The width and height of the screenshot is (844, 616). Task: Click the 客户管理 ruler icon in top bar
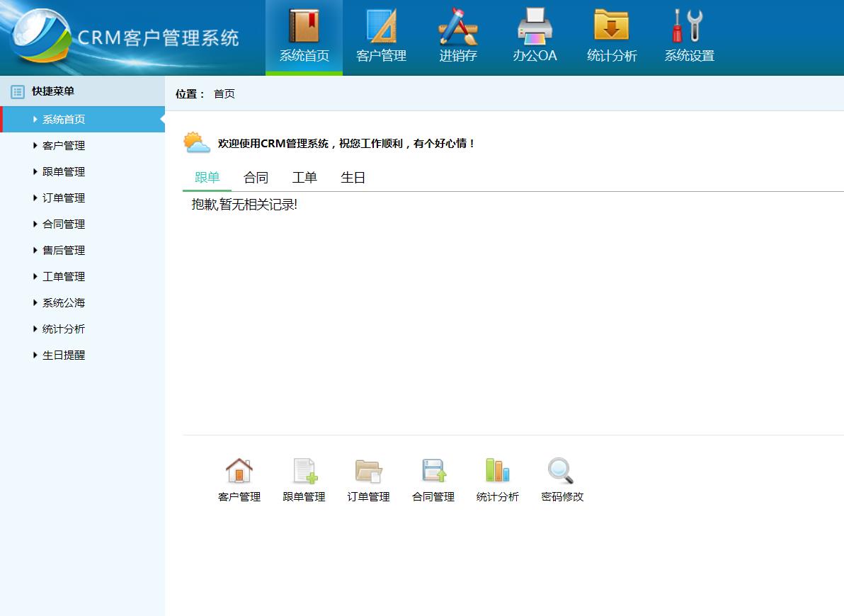[381, 25]
